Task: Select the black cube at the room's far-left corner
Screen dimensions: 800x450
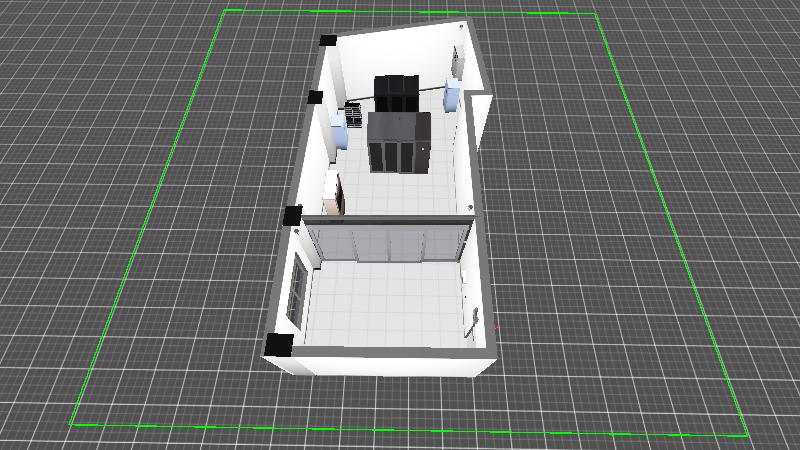Action: (x=327, y=41)
